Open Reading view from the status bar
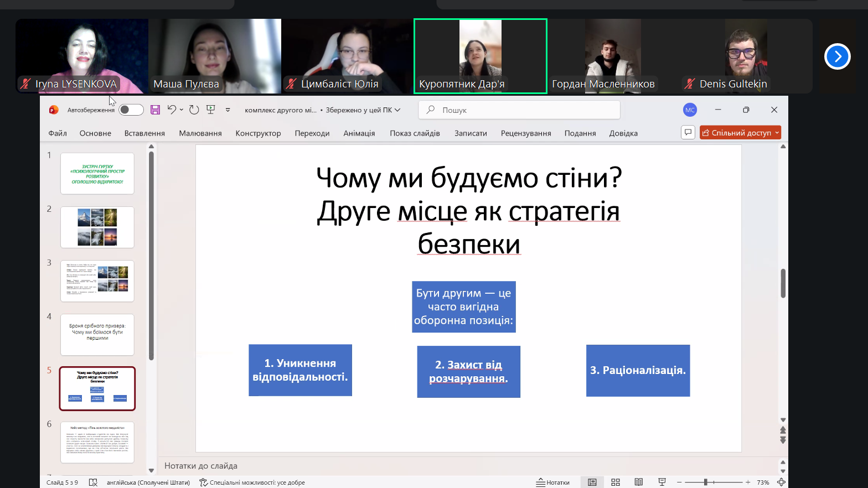Screen dimensions: 868x488 point(638,482)
